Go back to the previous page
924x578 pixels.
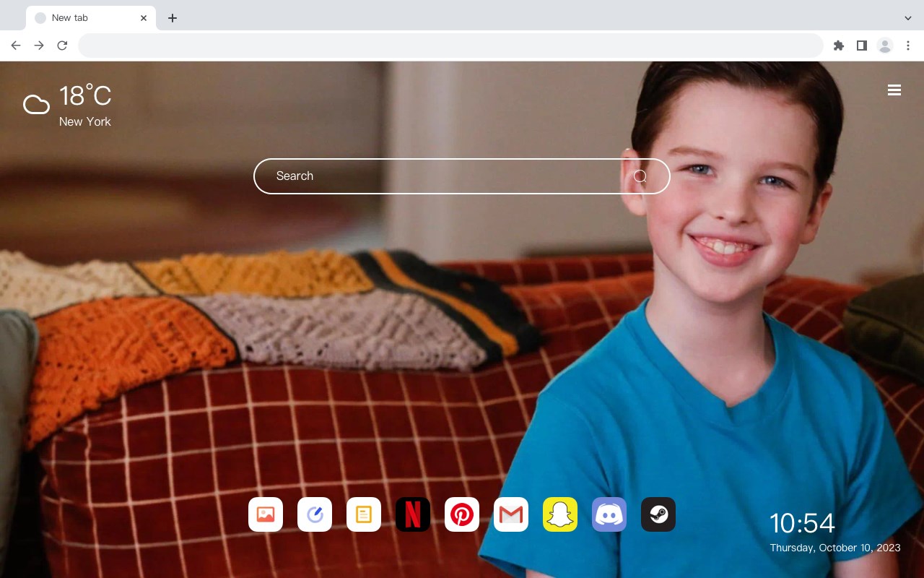tap(16, 46)
